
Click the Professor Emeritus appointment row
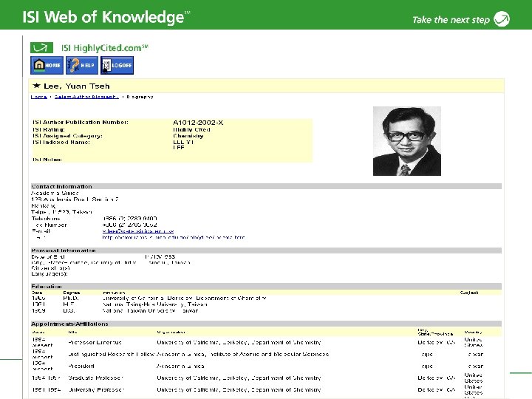[266, 342]
